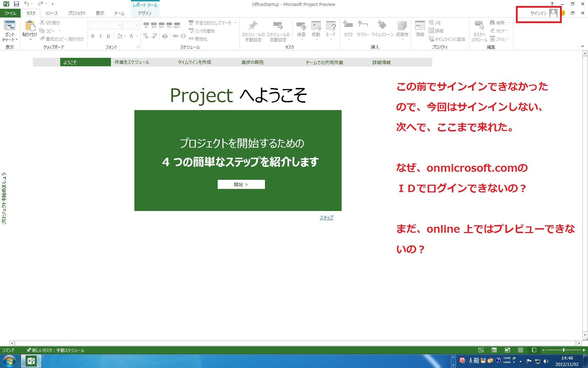Click the Outdent task icon
Image resolution: width=588 pixels, height=368 pixels.
click(146, 36)
